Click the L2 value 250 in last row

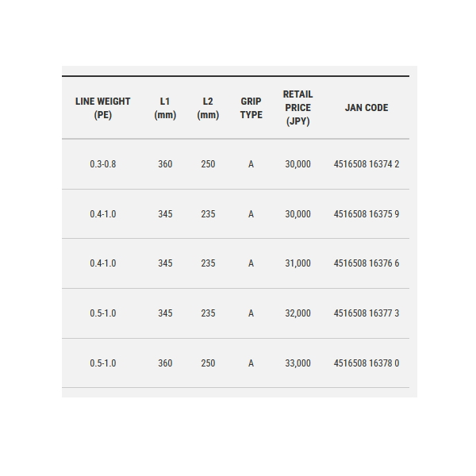pyautogui.click(x=208, y=363)
